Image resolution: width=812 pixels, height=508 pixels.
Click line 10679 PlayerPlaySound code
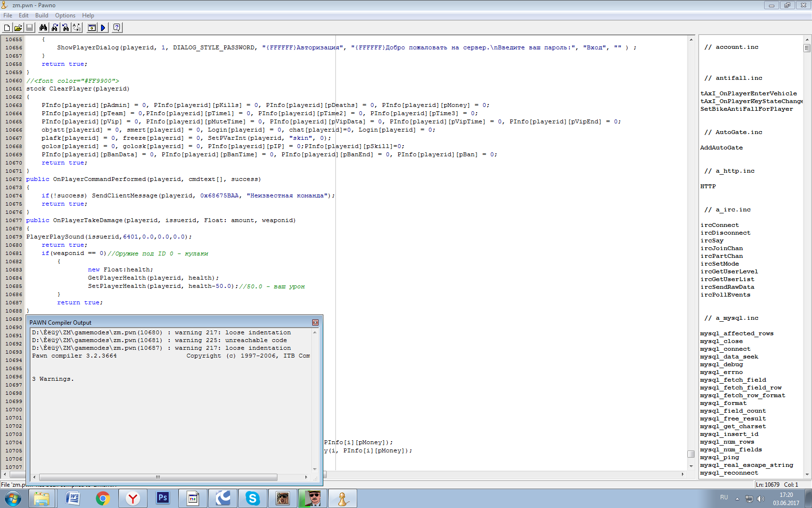tap(109, 237)
